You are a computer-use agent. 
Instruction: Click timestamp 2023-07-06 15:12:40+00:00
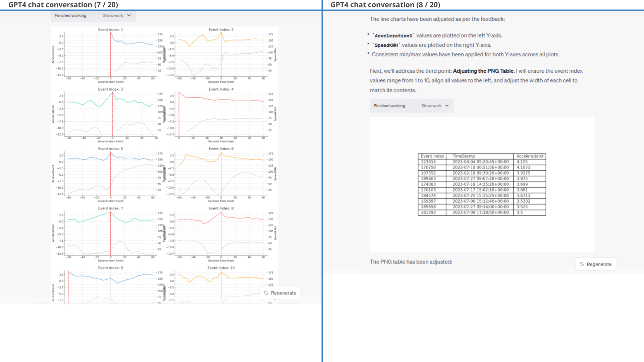point(480,201)
